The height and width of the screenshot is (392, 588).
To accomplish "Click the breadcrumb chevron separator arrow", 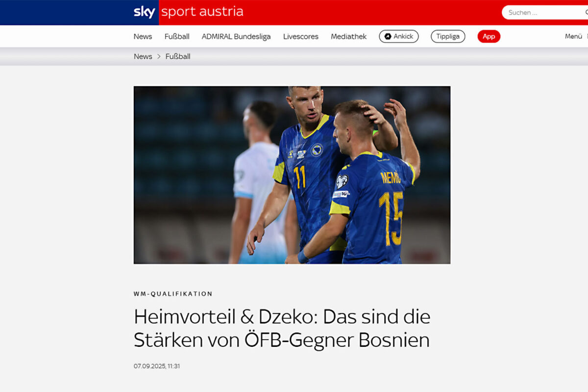I will (159, 56).
